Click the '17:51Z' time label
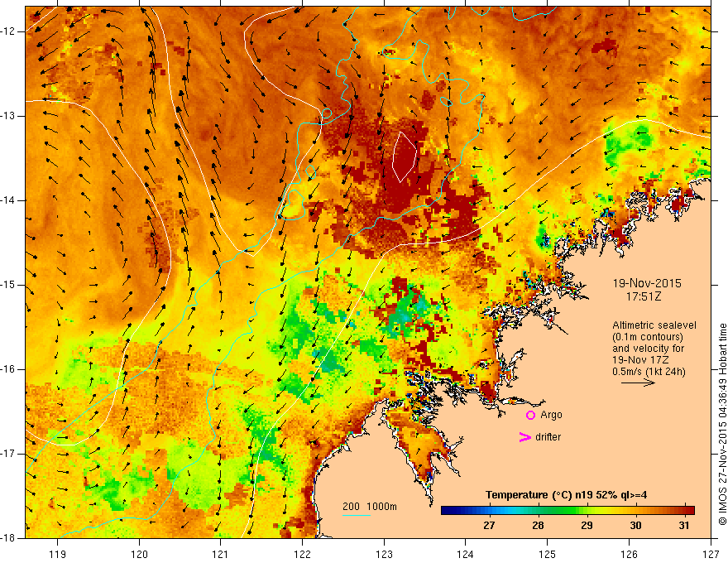The image size is (728, 563). pyautogui.click(x=644, y=296)
